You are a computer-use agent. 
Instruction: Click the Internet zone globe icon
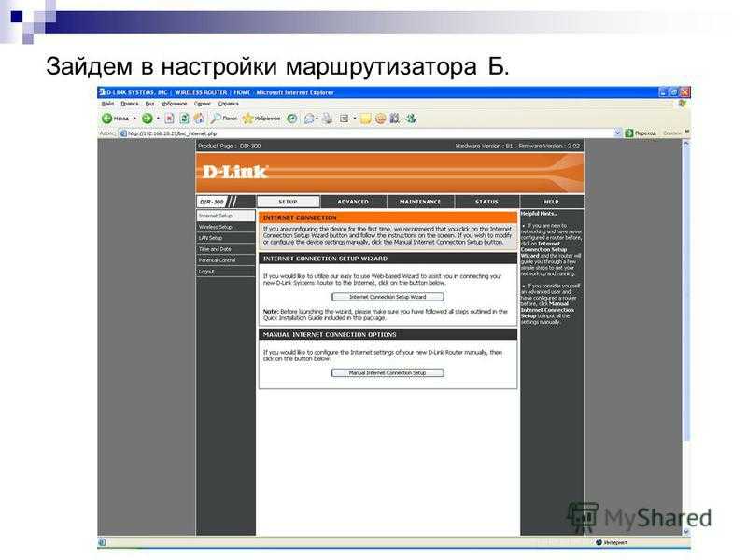[x=599, y=542]
